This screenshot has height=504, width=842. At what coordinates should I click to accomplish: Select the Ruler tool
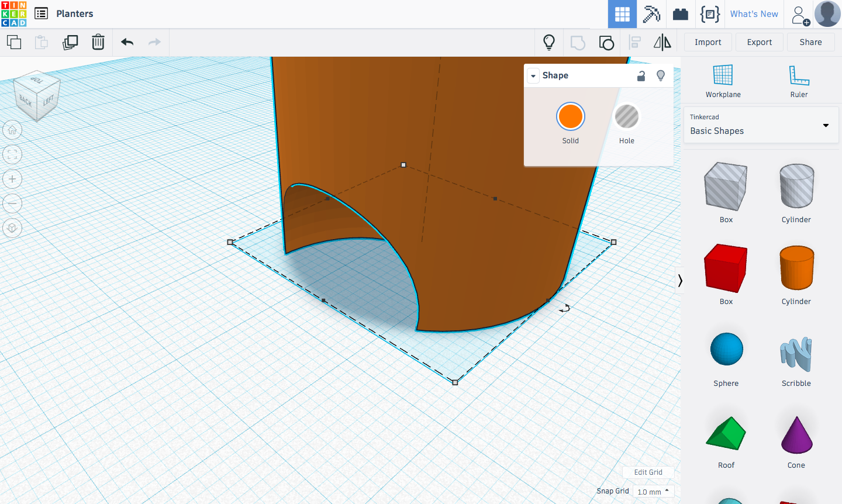click(x=799, y=81)
